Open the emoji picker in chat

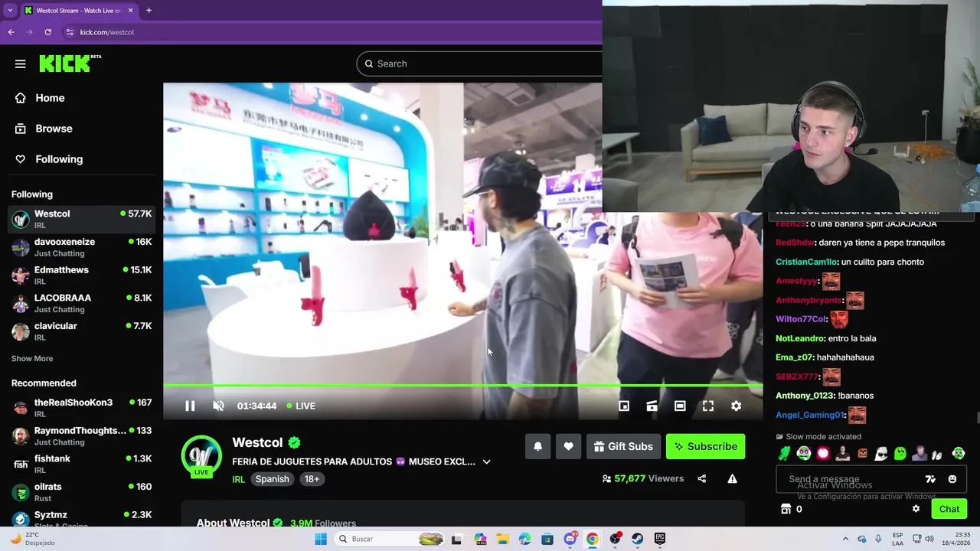(952, 479)
